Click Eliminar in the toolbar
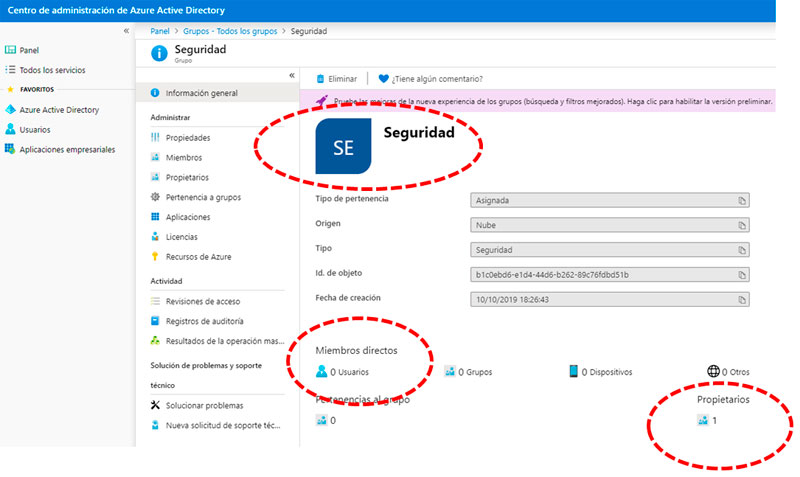Viewport: 800px width, 477px height. point(337,79)
